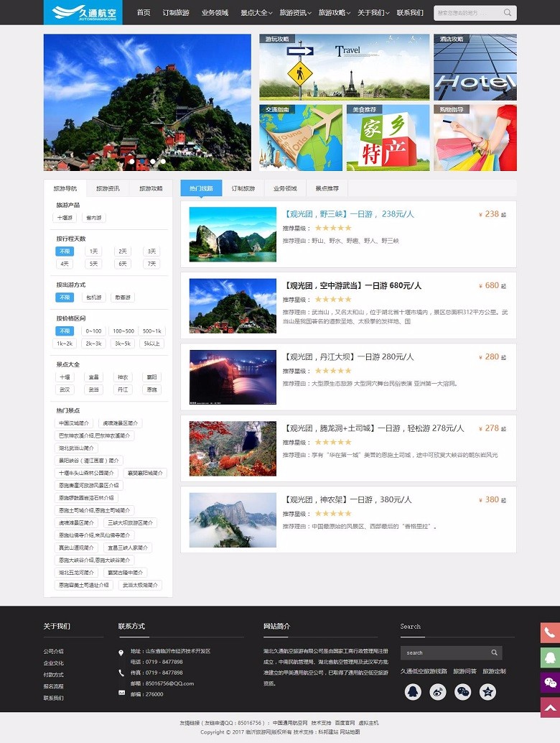Open the 酒店攻略 Hotel banner image
The width and height of the screenshot is (560, 743).
coord(475,67)
